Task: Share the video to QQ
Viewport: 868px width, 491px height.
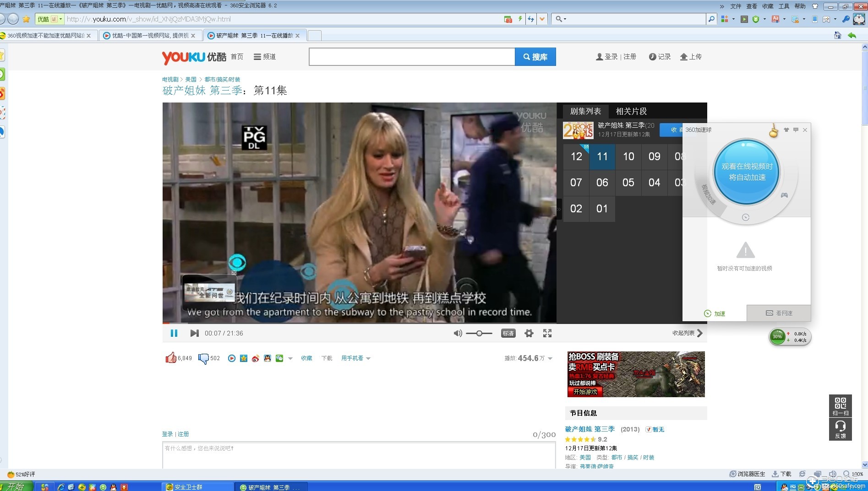Action: click(267, 358)
